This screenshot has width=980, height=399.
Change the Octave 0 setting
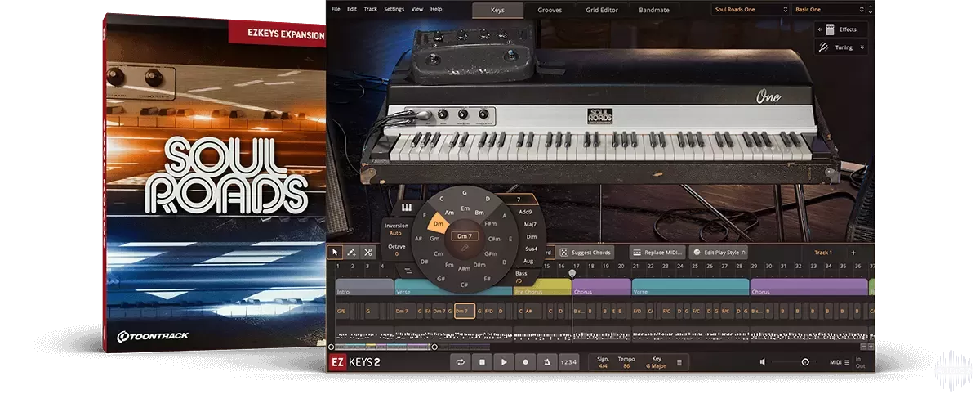tap(397, 250)
